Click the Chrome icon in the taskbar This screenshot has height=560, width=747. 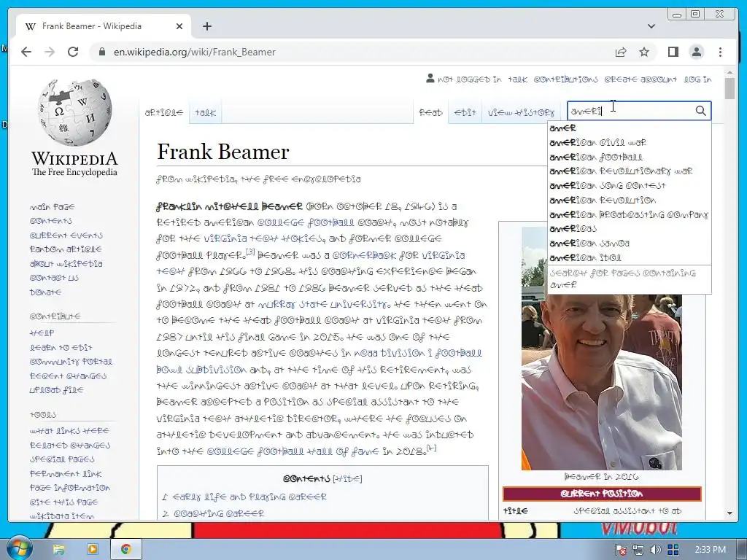[125, 550]
